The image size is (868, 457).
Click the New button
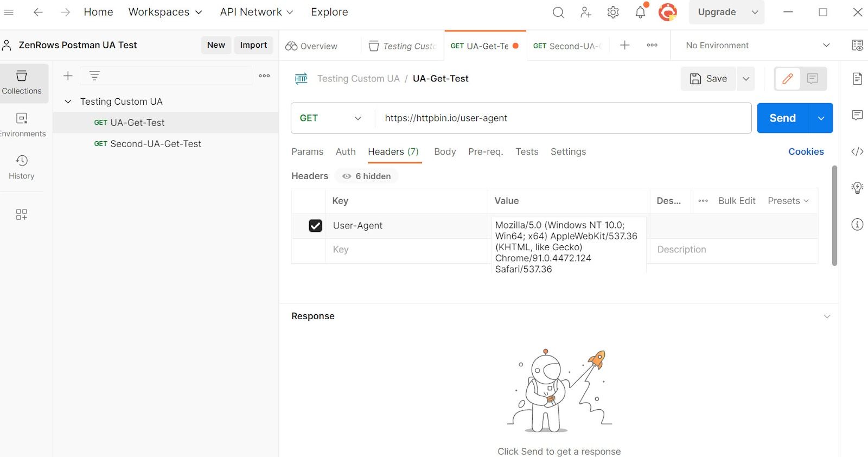coord(216,45)
